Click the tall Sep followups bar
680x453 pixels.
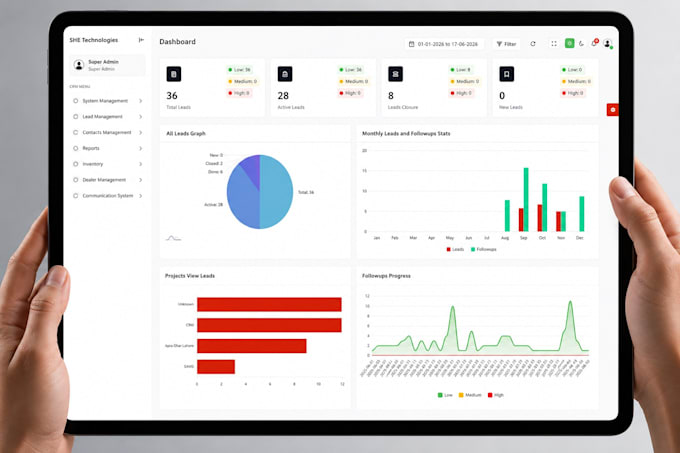click(526, 199)
